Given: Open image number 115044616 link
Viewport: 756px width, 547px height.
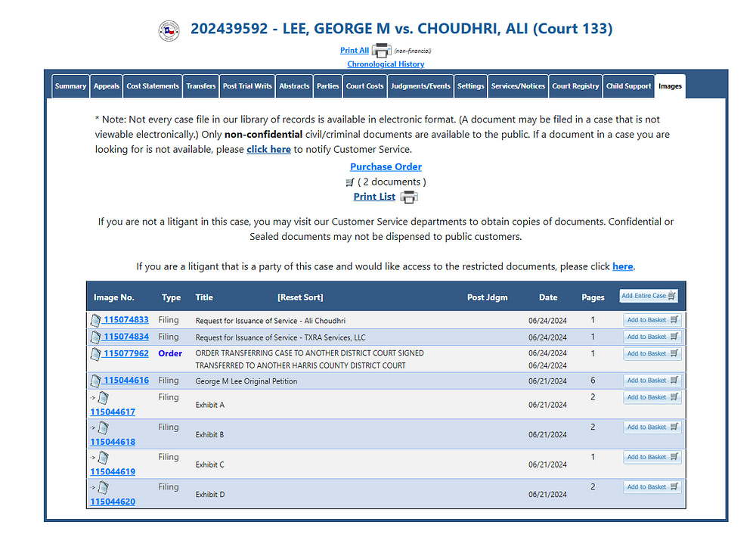Looking at the screenshot, I should tap(126, 381).
